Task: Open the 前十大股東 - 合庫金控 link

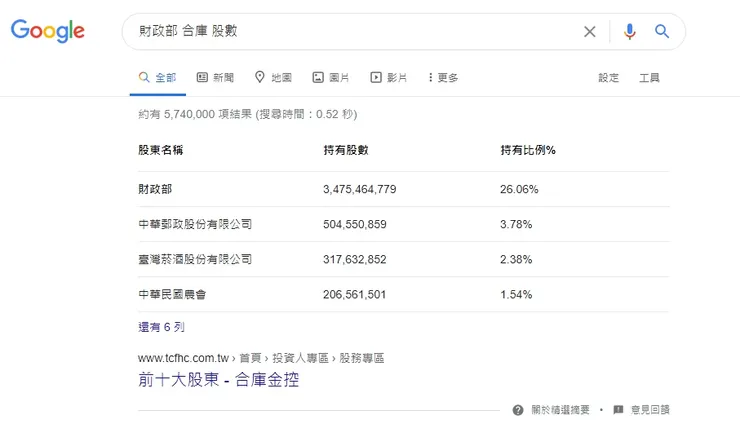Action: click(219, 380)
